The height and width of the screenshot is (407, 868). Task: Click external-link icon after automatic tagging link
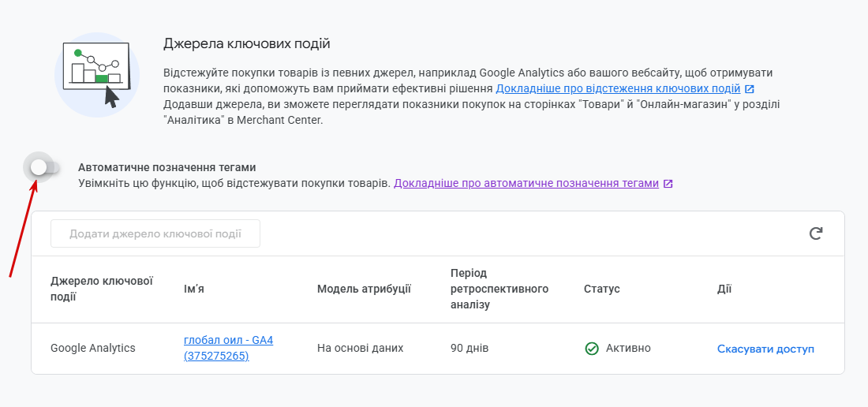coord(668,184)
